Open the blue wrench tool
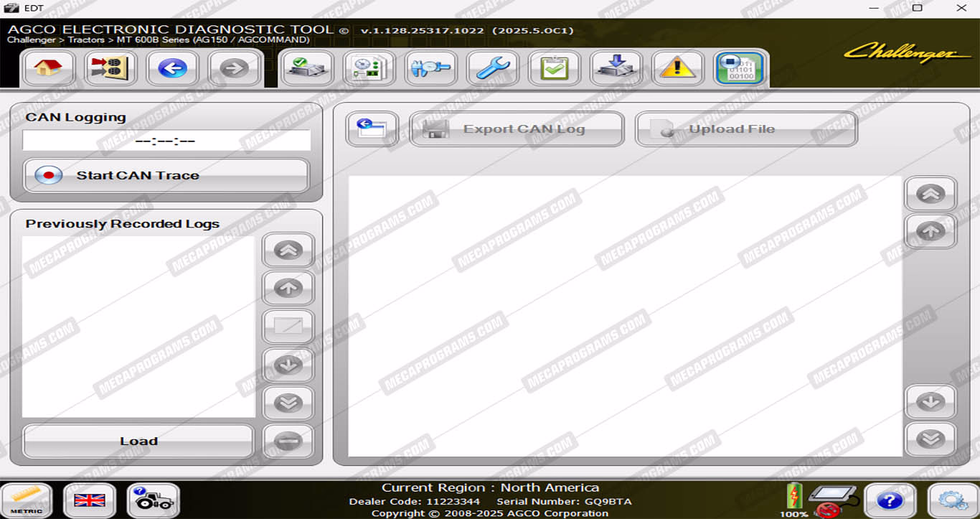 (x=493, y=68)
